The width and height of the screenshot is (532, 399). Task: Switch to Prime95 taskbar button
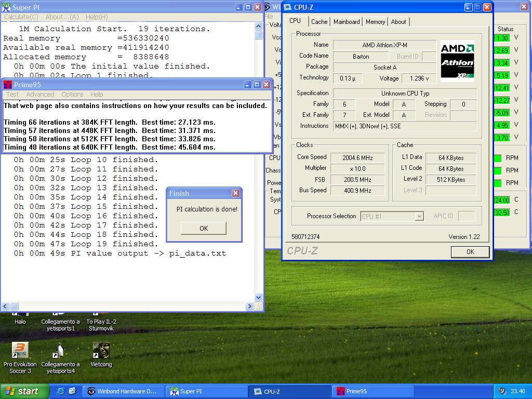[373, 391]
